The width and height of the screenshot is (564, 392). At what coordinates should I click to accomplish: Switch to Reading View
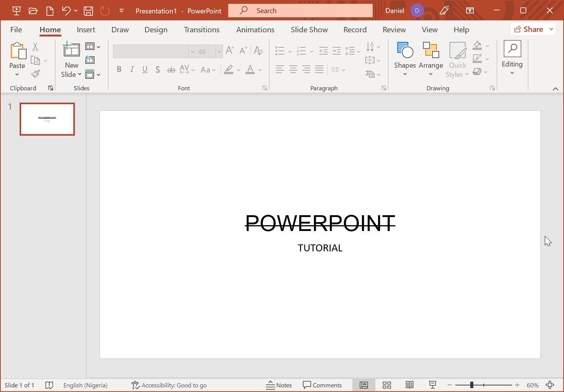pos(410,385)
